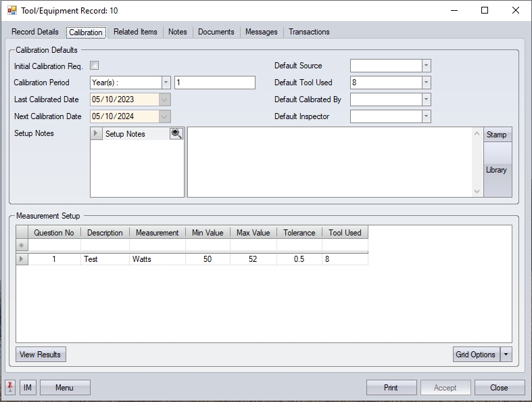Viewport: 532px width, 402px height.
Task: Open the Related Items tab
Action: click(135, 32)
